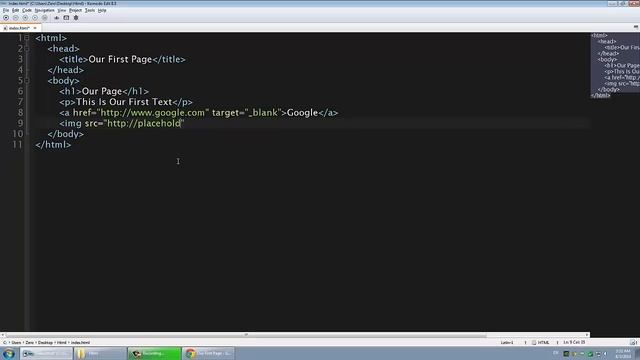Open the View menu
The image size is (640, 360).
pos(62,10)
